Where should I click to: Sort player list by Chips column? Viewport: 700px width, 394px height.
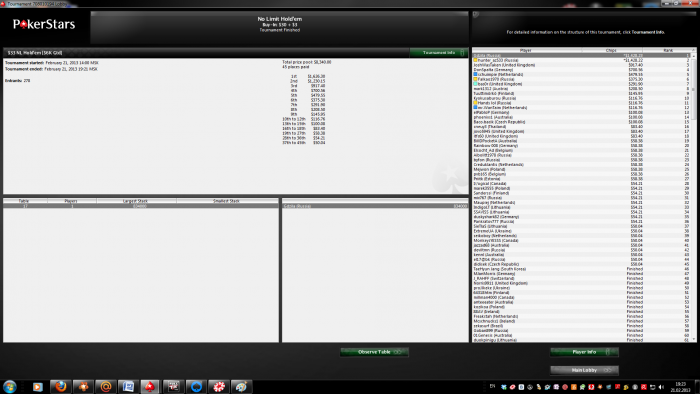point(612,50)
